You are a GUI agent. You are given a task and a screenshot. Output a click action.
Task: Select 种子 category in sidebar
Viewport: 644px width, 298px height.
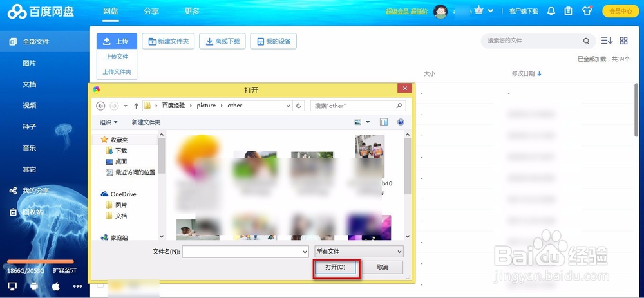(x=29, y=127)
